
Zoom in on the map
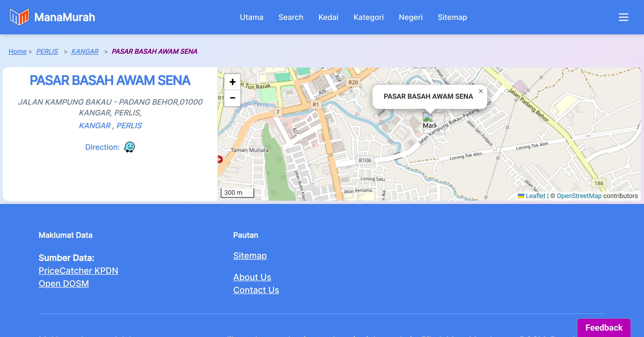coord(232,82)
